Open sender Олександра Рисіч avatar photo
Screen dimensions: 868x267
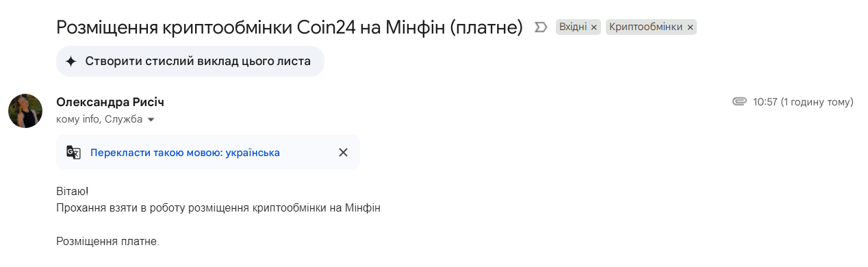click(25, 111)
